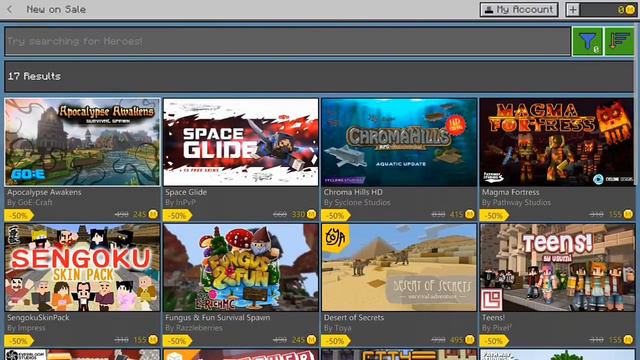The width and height of the screenshot is (640, 360).
Task: Click the -50% badge on Chroma Hills HD
Action: (x=336, y=215)
